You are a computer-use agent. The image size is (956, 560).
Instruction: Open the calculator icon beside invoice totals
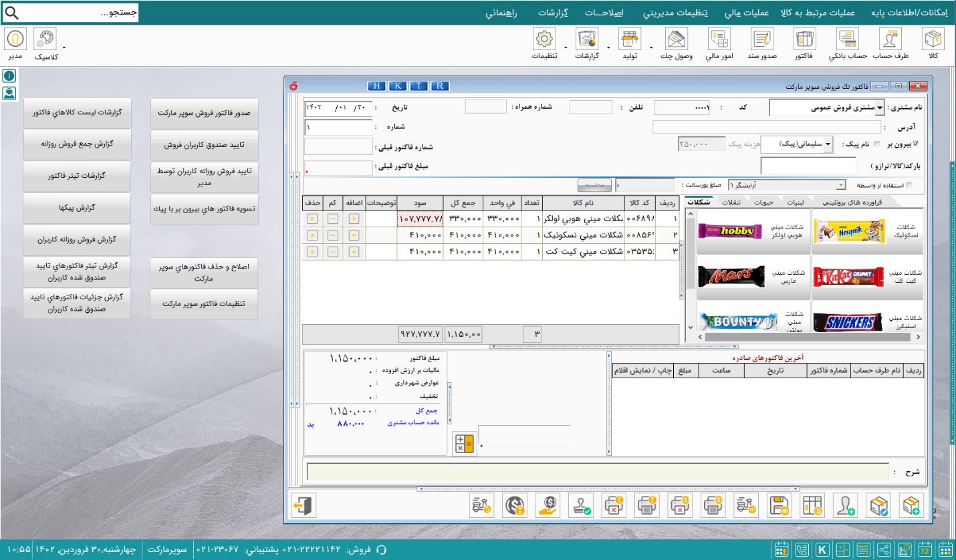pyautogui.click(x=463, y=444)
